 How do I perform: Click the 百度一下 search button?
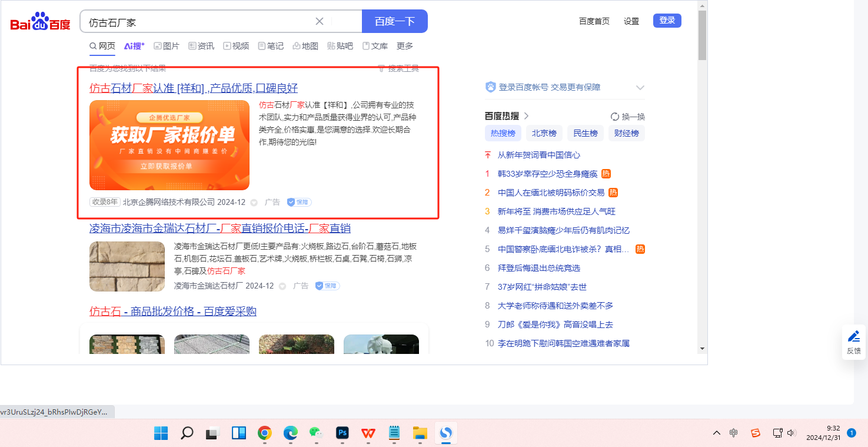[395, 21]
